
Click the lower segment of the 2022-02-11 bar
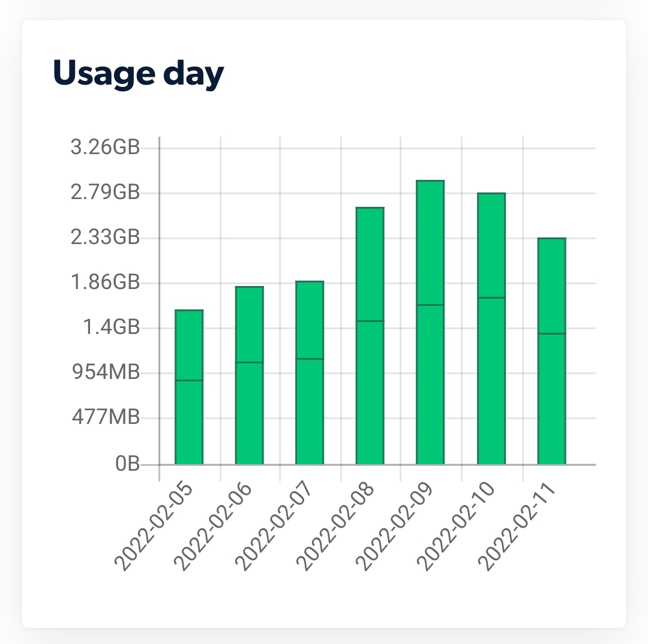tap(552, 399)
